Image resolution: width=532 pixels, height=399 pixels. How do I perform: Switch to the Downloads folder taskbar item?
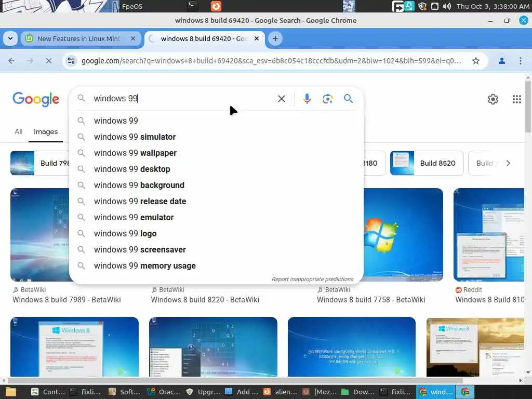pos(357,392)
